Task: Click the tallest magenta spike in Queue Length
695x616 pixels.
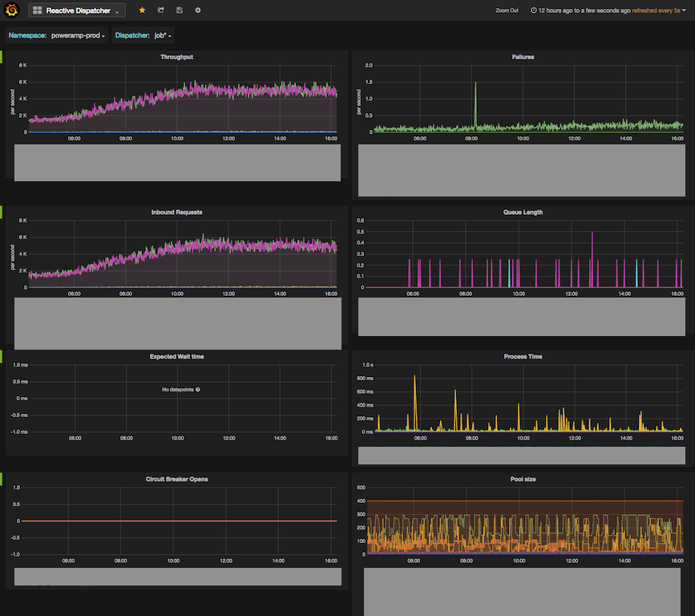Action: (592, 257)
